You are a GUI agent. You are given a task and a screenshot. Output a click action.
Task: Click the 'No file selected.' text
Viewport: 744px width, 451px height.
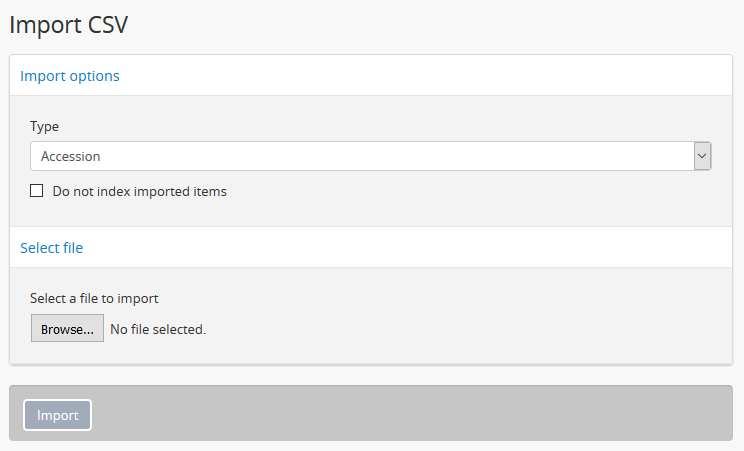158,329
